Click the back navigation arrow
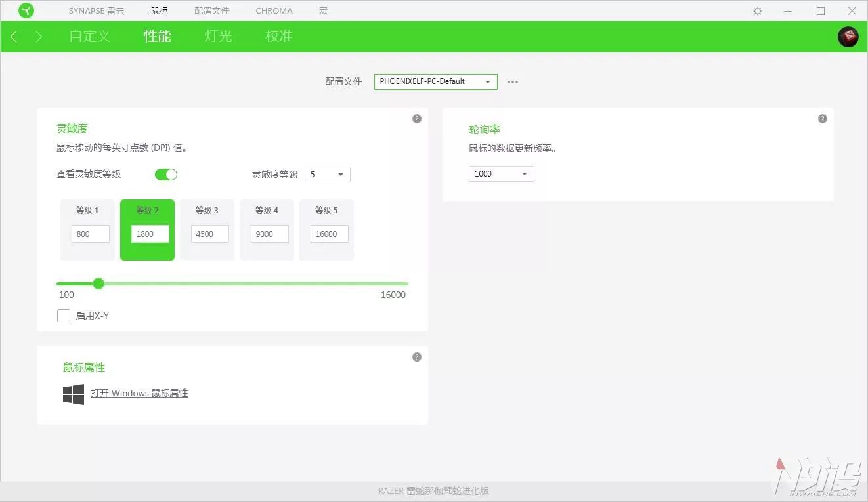 point(13,37)
